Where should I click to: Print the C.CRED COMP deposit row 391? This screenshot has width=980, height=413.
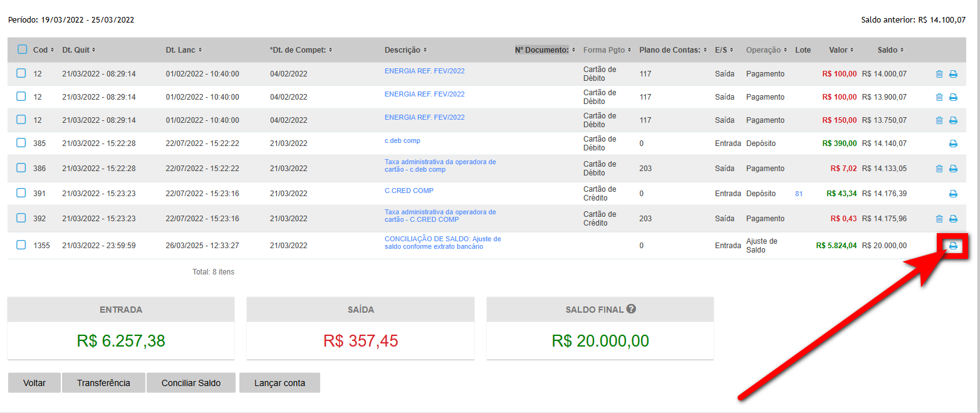point(953,194)
